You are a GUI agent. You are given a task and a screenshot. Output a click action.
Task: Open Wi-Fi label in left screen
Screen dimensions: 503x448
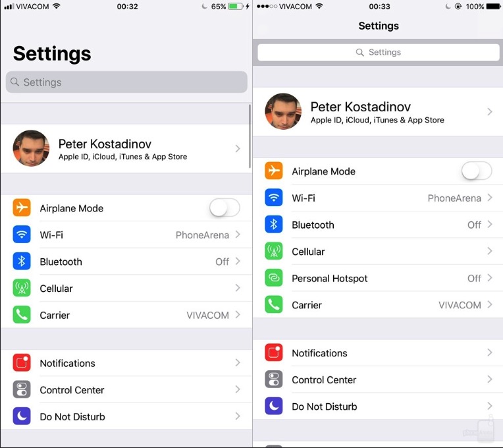[x=51, y=235]
